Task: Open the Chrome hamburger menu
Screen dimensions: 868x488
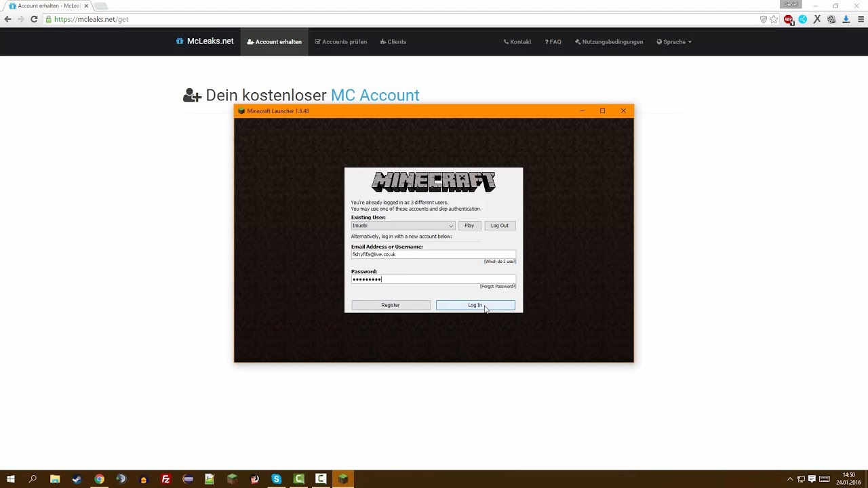Action: 861,19
